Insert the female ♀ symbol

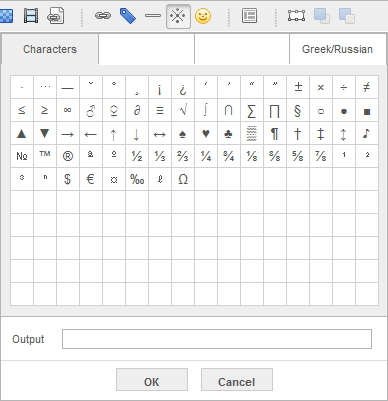tap(114, 110)
